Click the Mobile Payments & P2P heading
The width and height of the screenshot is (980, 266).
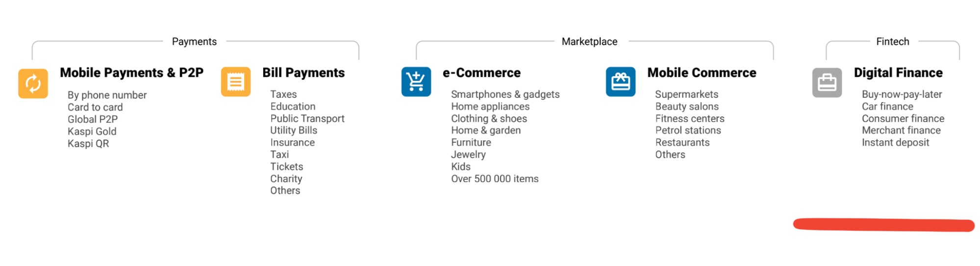131,73
